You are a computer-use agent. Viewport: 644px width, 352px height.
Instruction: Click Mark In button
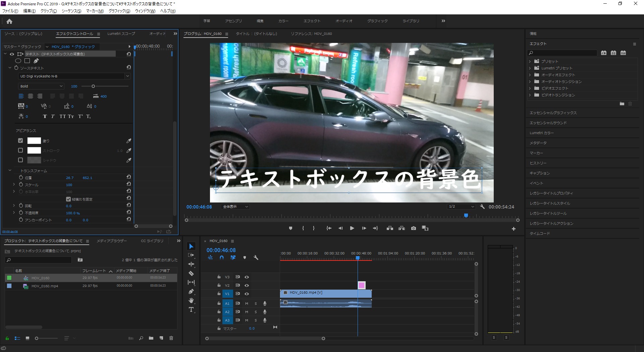[x=303, y=228]
